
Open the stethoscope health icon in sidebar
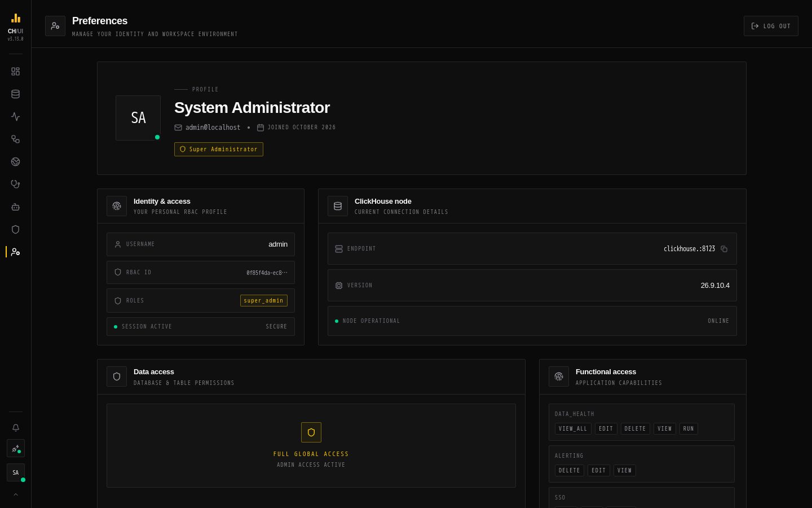pyautogui.click(x=15, y=185)
